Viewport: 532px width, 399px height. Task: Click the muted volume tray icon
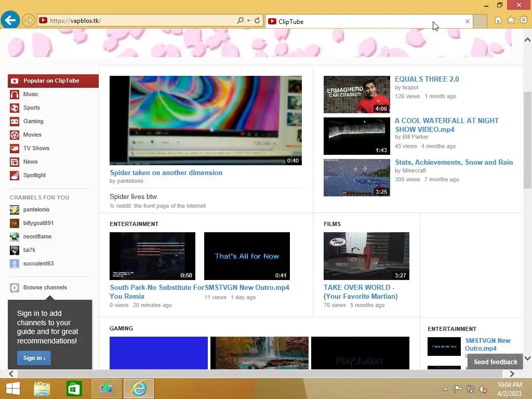coord(483,389)
